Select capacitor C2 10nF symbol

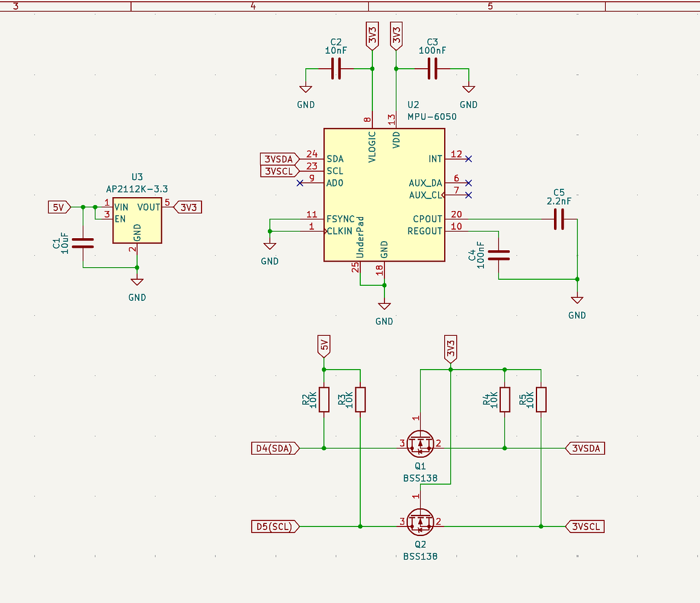click(337, 69)
